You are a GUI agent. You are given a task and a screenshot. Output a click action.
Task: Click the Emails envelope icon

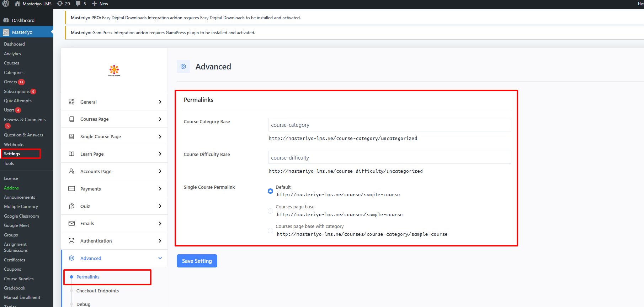click(71, 223)
